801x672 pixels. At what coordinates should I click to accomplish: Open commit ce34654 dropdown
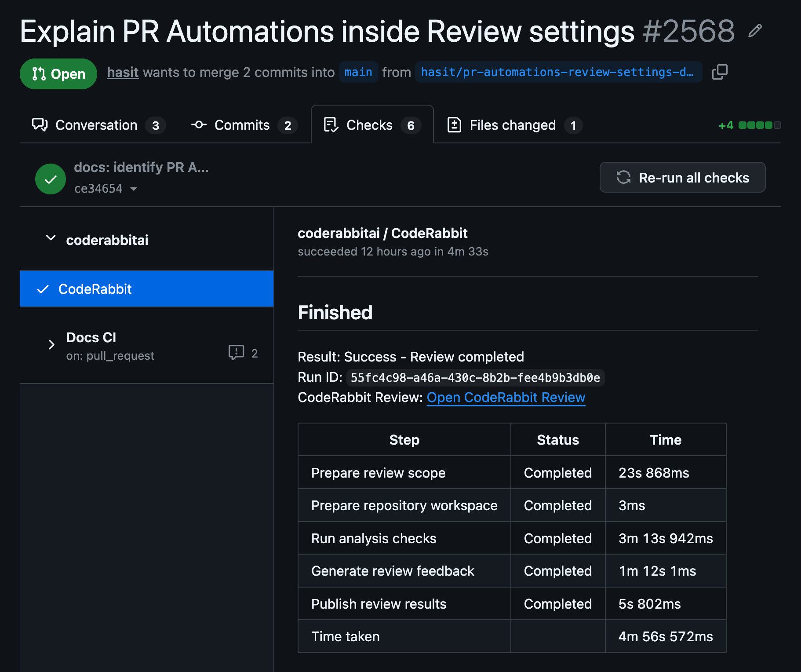tap(106, 189)
